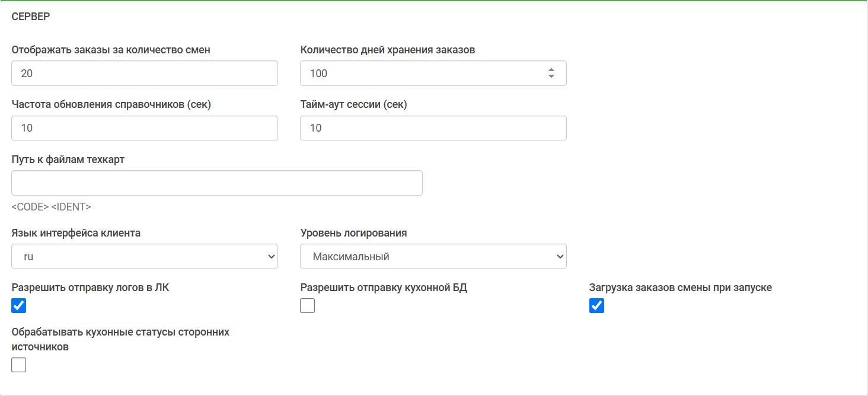This screenshot has width=868, height=396.
Task: Click the 'Уровень логирования' label text
Action: (x=353, y=233)
